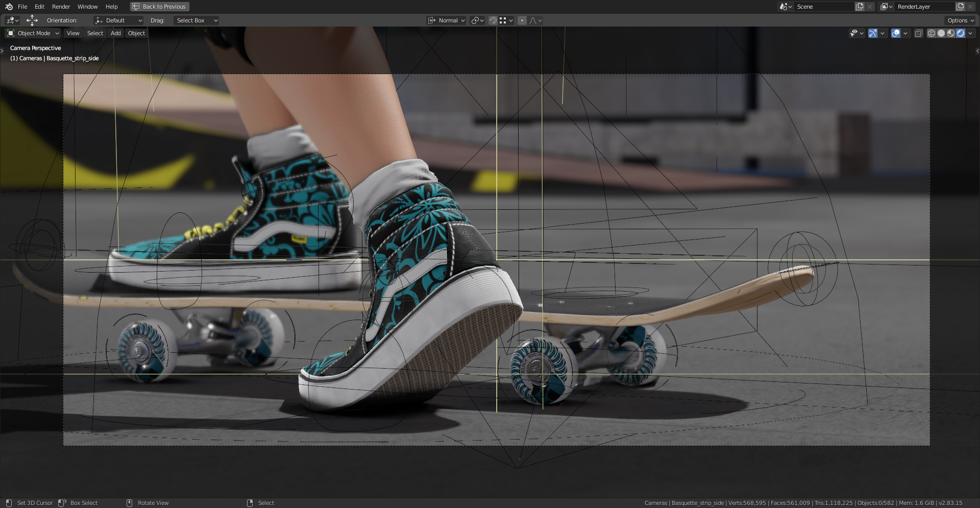
Task: Switch to Rendered viewport shading
Action: [961, 33]
